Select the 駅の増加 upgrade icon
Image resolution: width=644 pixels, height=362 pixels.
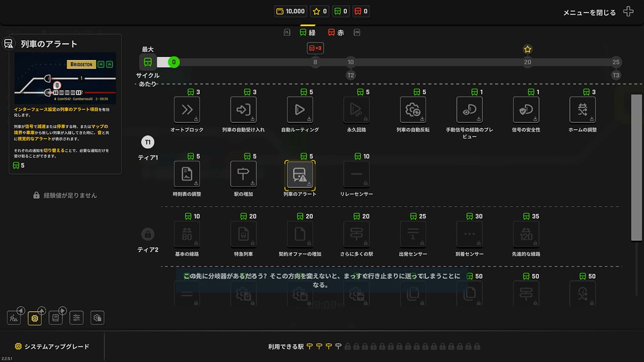click(x=244, y=174)
